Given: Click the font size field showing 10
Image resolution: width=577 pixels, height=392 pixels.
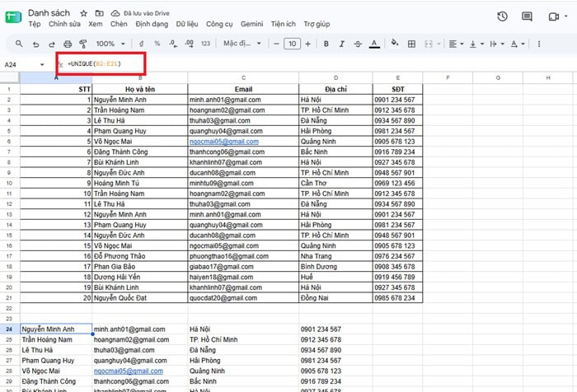Looking at the screenshot, I should coord(292,44).
